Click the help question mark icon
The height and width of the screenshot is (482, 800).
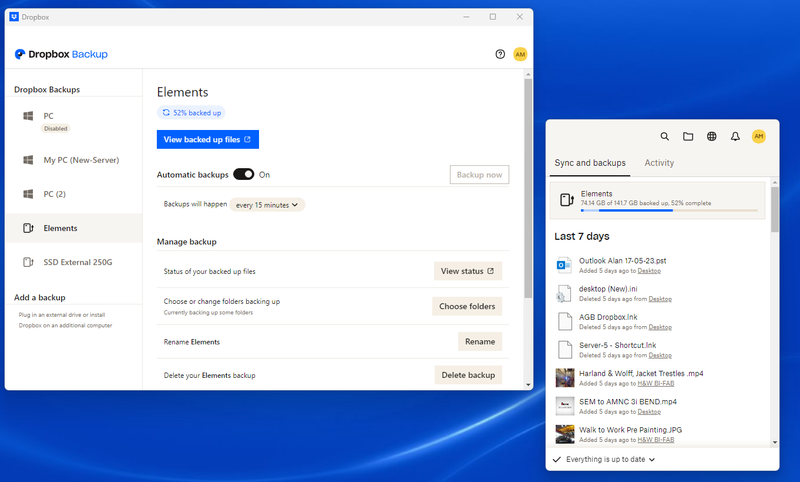[500, 54]
